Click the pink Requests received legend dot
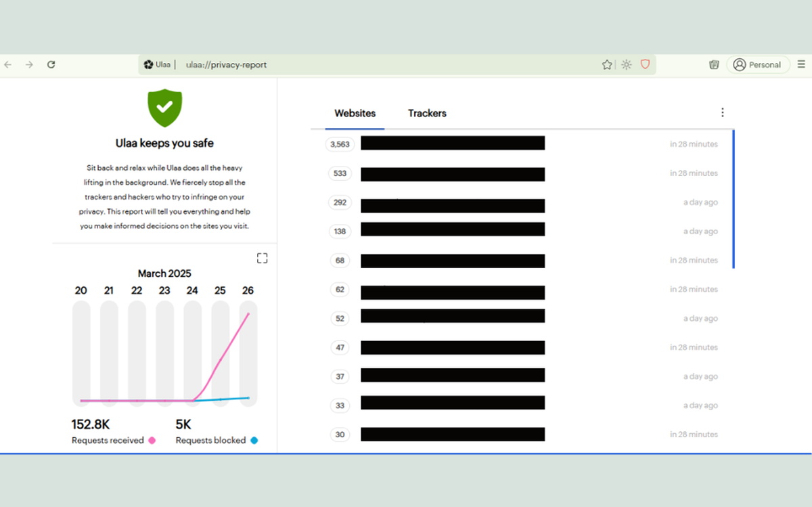Screen dimensions: 812x507 click(x=152, y=441)
